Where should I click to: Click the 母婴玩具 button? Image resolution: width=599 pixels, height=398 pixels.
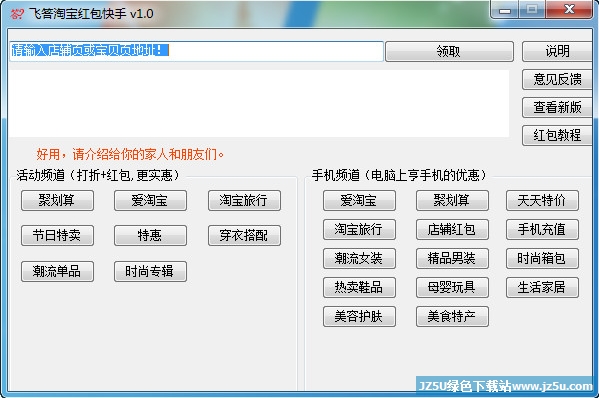(452, 288)
